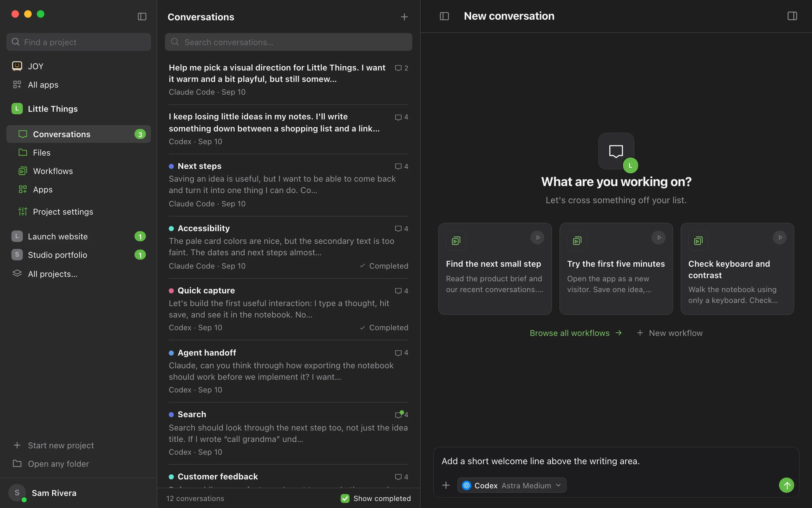The image size is (812, 508).
Task: Click the Search conversations field
Action: [x=288, y=42]
